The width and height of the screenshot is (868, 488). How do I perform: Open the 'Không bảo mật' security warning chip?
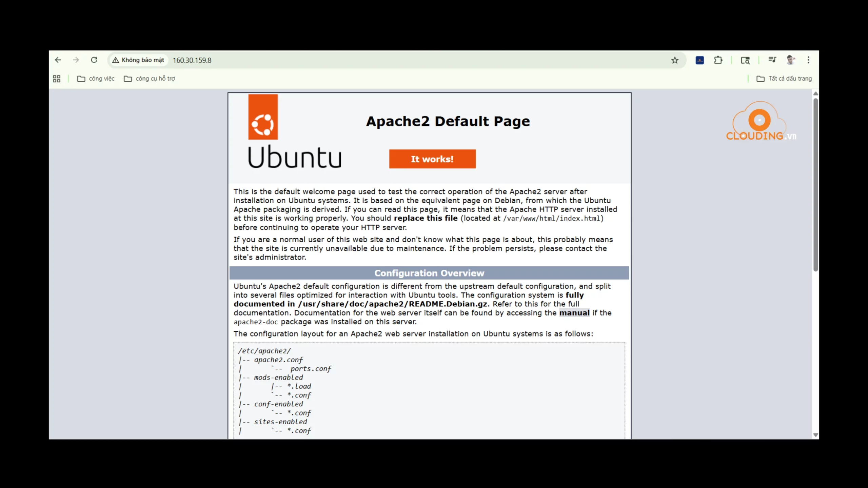click(138, 60)
